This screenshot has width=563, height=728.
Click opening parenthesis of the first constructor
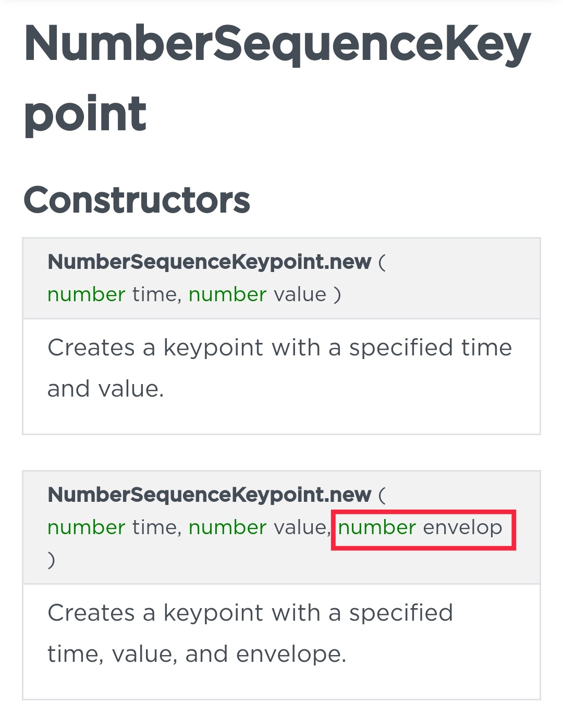[382, 262]
